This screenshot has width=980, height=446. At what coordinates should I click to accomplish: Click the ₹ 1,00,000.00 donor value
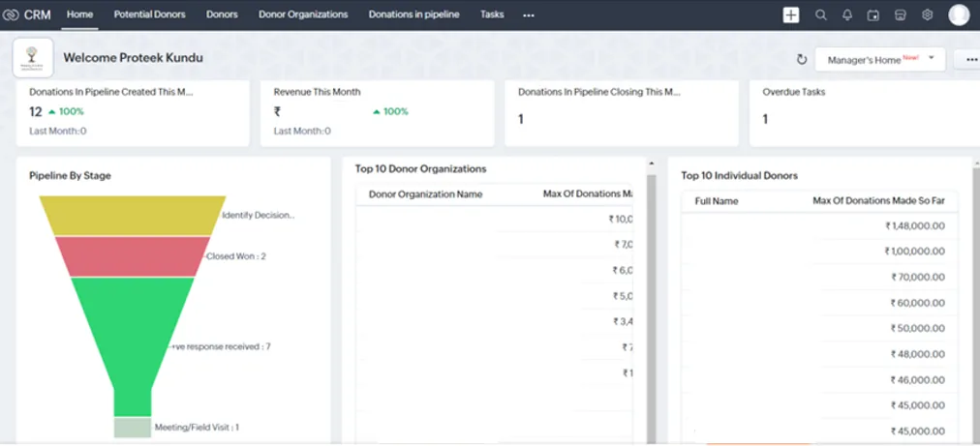(x=914, y=252)
